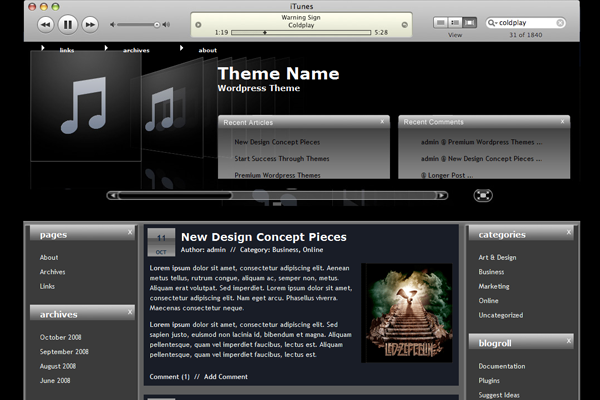Image resolution: width=600 pixels, height=400 pixels.
Task: Click the cover flow scrollbar thumb
Action: point(175,196)
